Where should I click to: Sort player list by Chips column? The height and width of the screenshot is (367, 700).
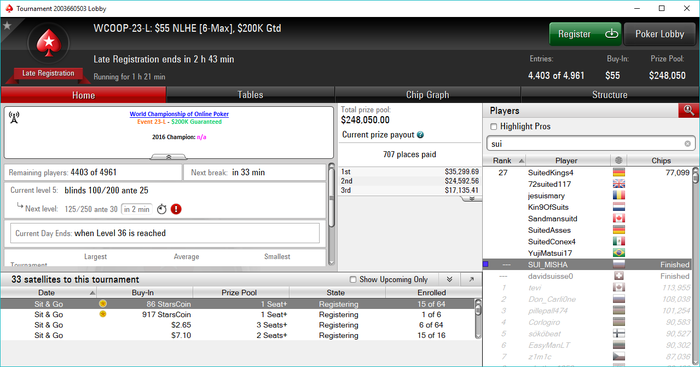click(660, 160)
